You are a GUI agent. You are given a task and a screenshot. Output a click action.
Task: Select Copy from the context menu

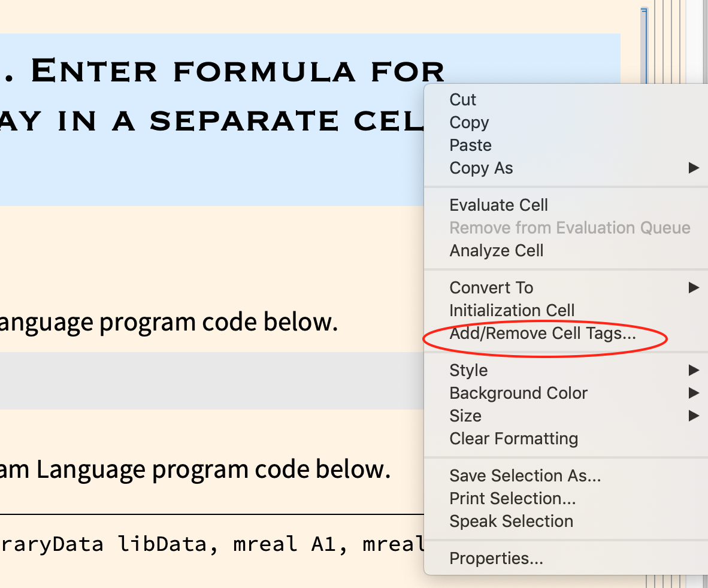coord(469,122)
